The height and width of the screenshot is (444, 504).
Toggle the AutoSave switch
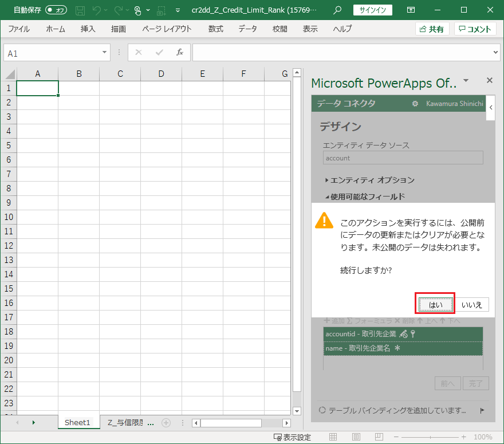[56, 10]
